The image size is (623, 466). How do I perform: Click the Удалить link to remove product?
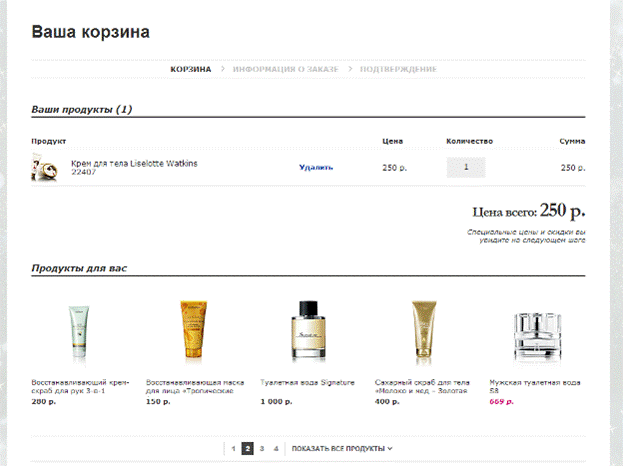(316, 167)
